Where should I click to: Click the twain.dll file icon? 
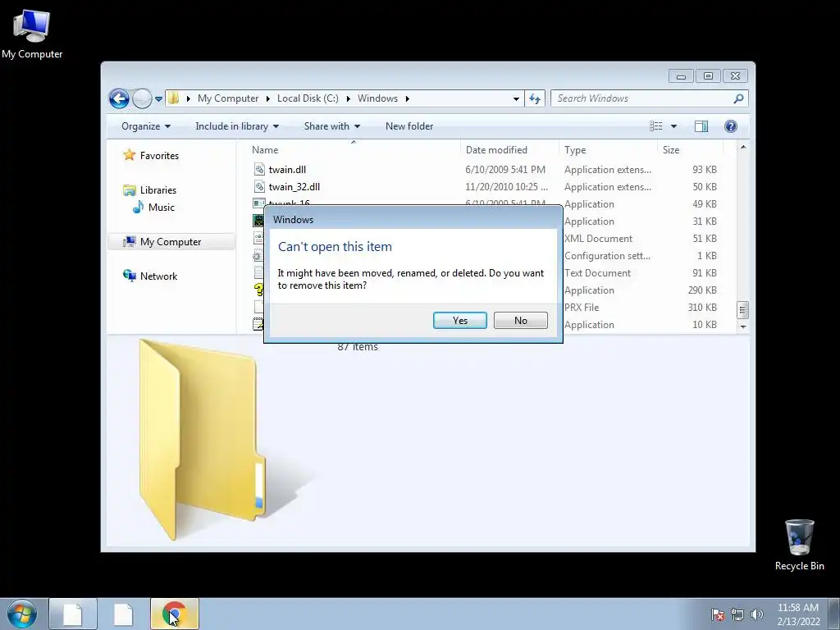click(x=259, y=170)
